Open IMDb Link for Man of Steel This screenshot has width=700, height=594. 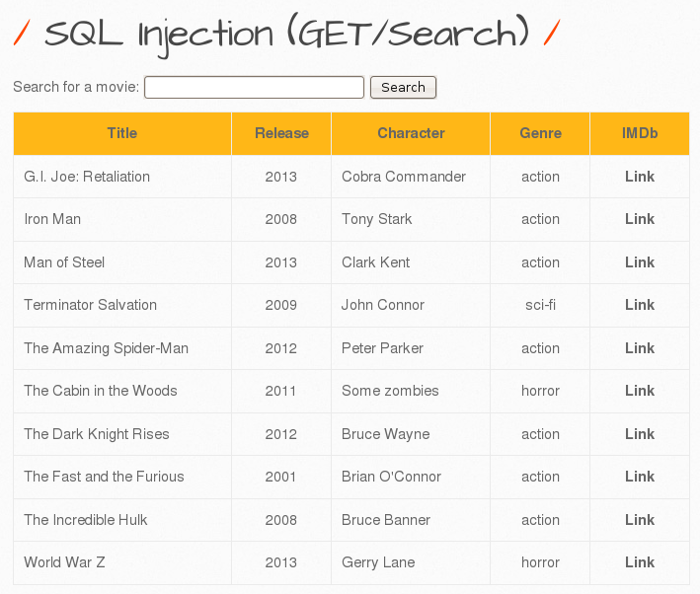coord(640,262)
